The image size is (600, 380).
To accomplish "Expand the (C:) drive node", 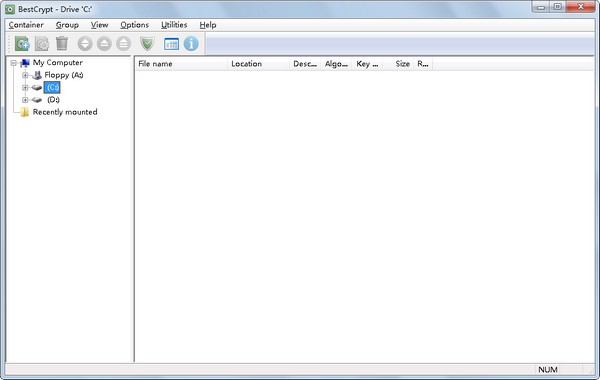I will tap(25, 88).
